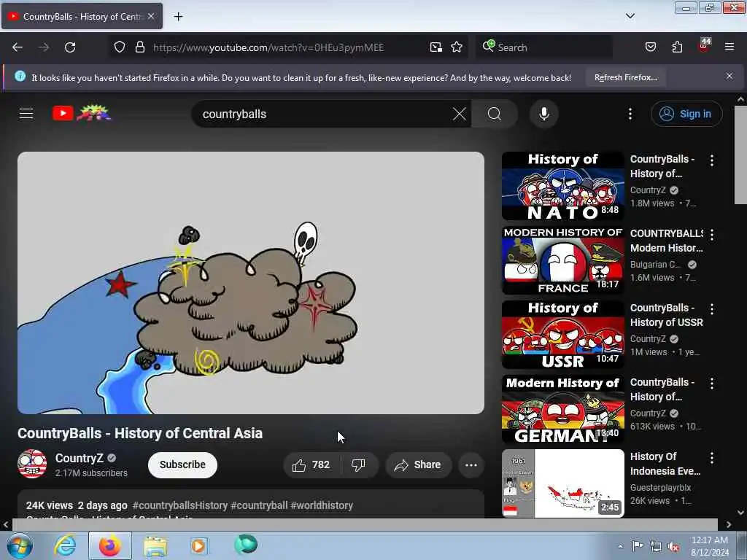
Task: Open the CountryBalls - History of USSR title
Action: (666, 315)
